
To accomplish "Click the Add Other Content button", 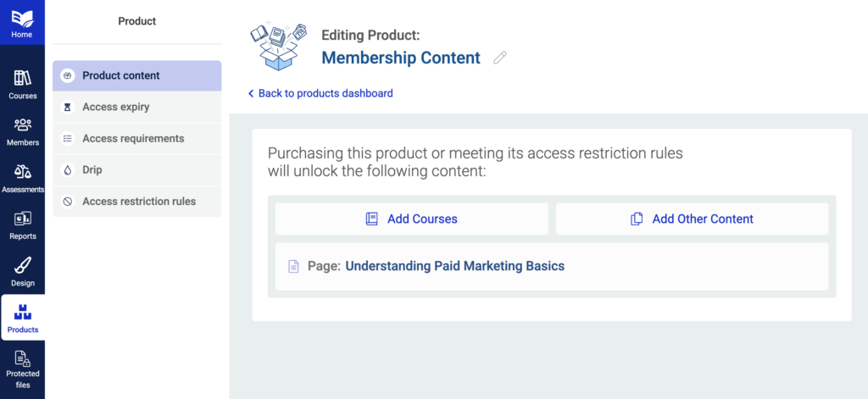I will point(692,219).
